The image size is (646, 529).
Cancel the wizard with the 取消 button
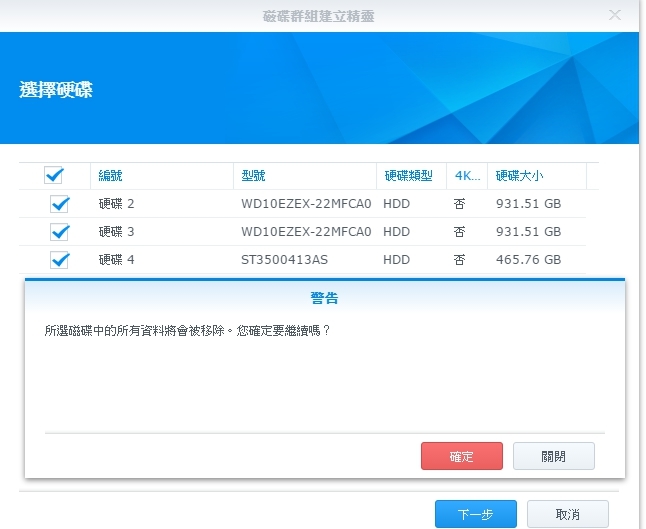(x=567, y=514)
